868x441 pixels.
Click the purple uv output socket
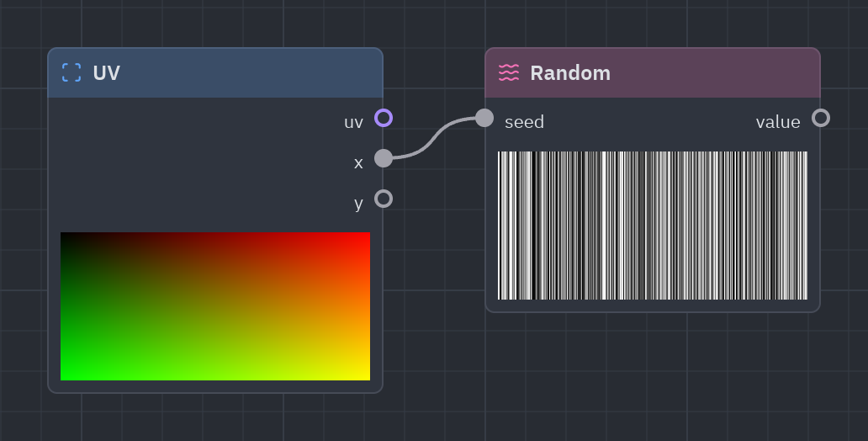pyautogui.click(x=384, y=118)
